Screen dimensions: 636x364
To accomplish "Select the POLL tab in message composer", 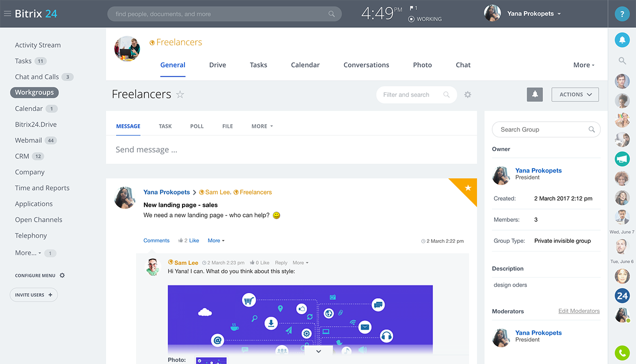I will [x=197, y=126].
